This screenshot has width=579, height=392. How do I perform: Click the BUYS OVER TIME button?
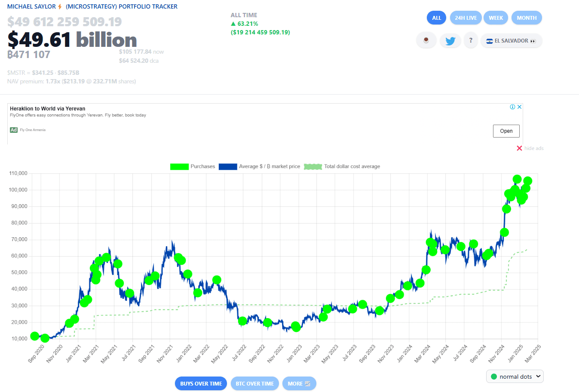[201, 383]
